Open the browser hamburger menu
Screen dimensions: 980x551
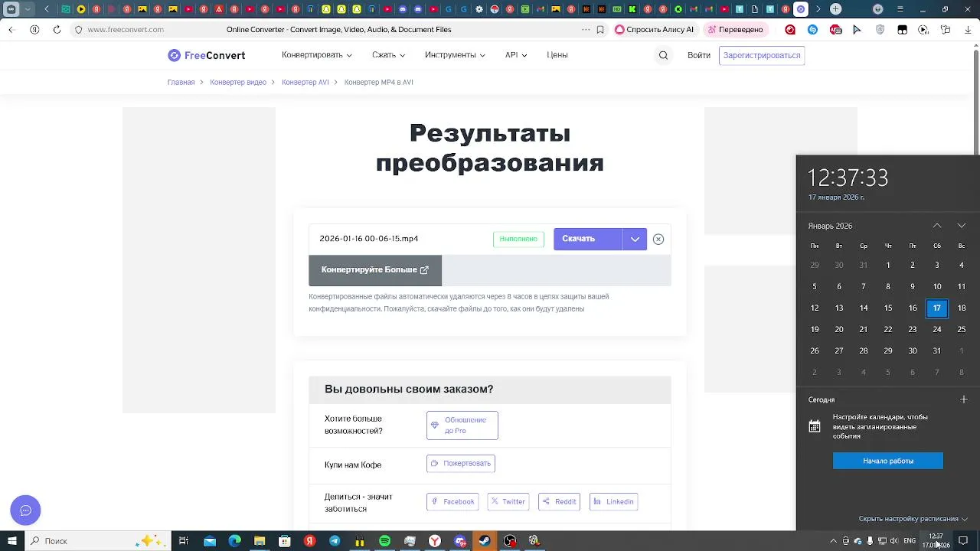click(900, 9)
